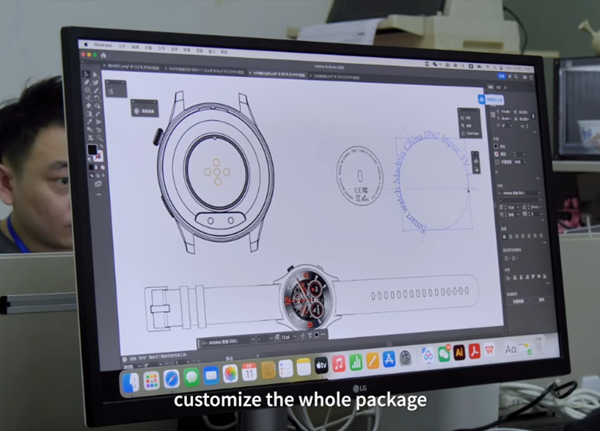
Task: Select the black arrow Selection tool
Action: [x=86, y=74]
